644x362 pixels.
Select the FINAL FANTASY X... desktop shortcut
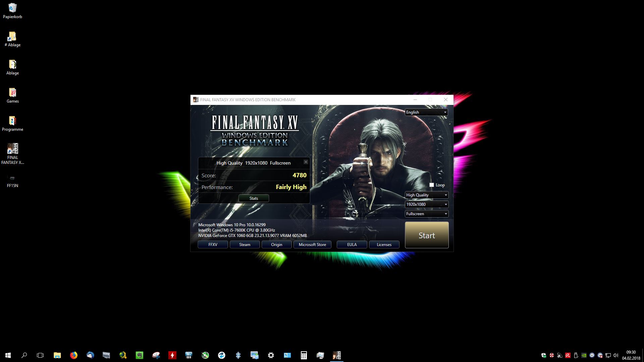click(x=12, y=154)
